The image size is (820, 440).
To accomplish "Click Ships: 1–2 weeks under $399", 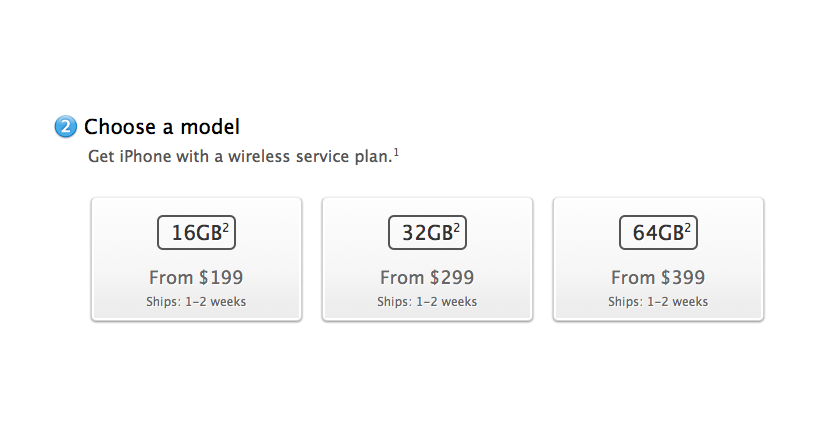I will 658,302.
